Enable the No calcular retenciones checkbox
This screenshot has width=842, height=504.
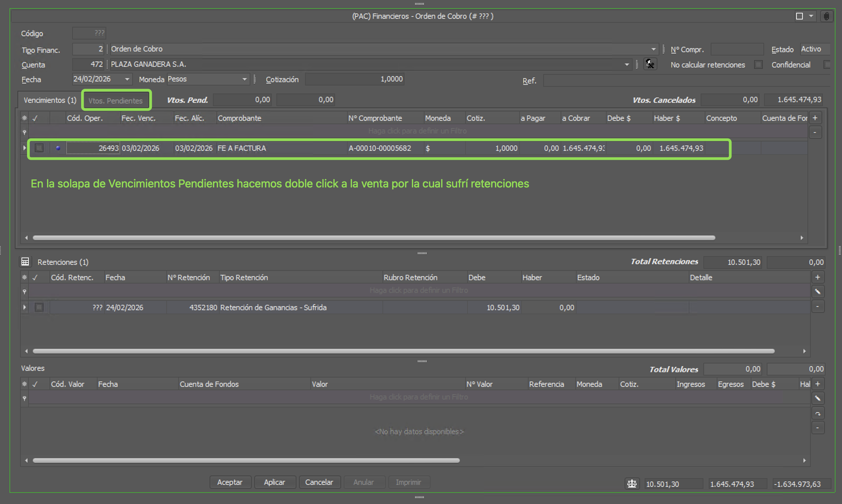(x=758, y=64)
